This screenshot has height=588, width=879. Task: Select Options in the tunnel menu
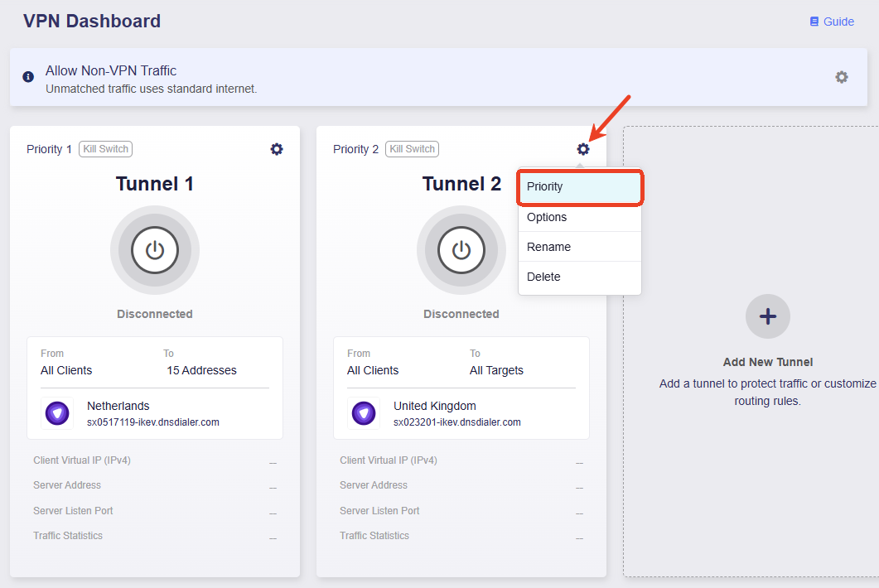pos(580,217)
